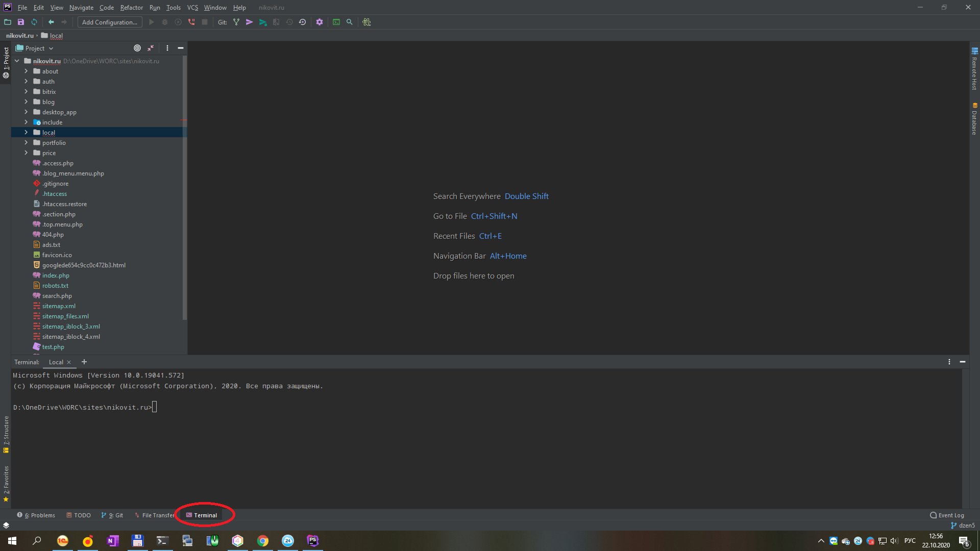Open the Event Log
The image size is (980, 551).
click(947, 515)
